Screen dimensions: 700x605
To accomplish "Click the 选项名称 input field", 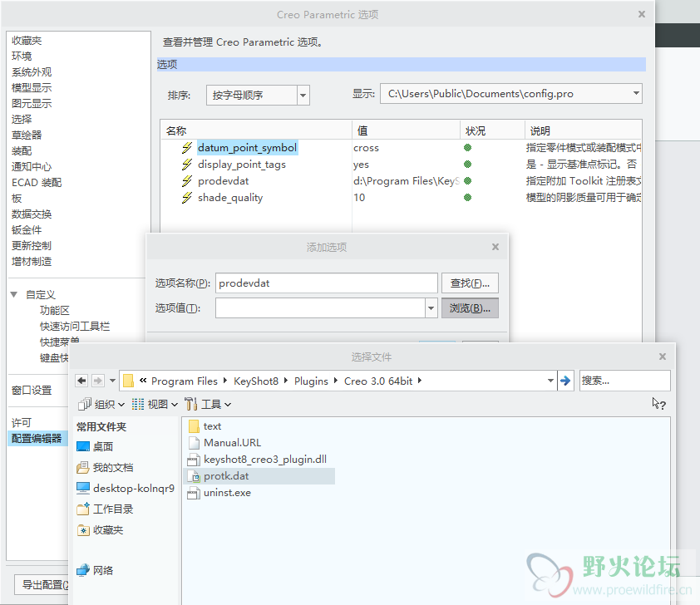I will coord(327,283).
